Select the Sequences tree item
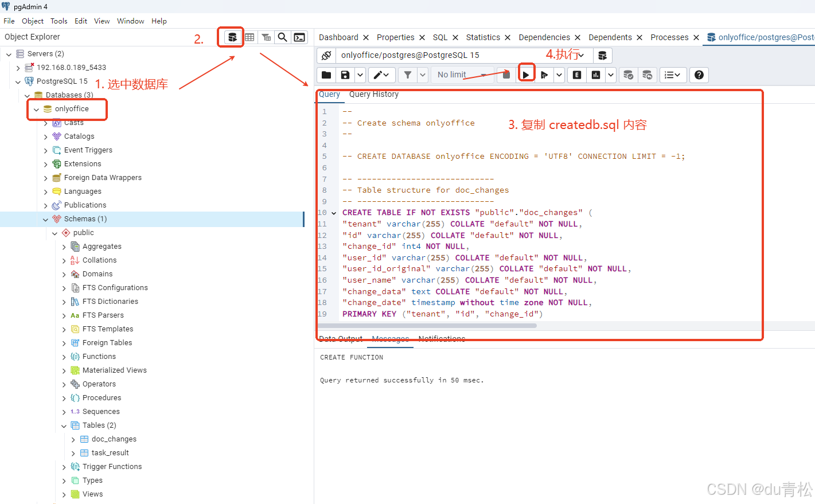Viewport: 815px width, 504px height. pyautogui.click(x=101, y=412)
